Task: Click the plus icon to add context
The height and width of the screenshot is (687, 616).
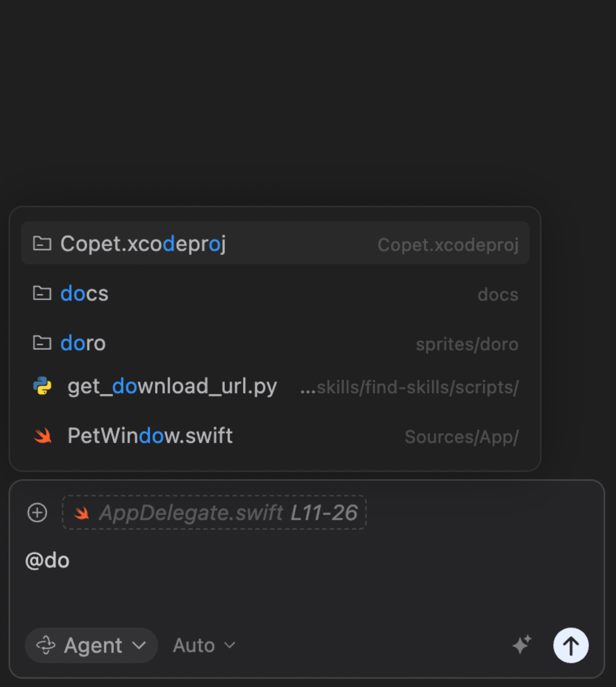Action: coord(37,513)
